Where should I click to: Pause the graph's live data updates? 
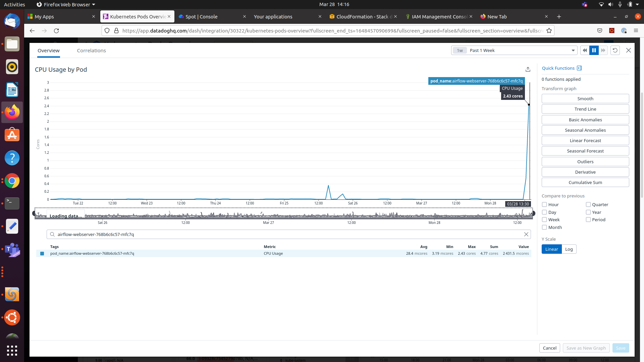pyautogui.click(x=594, y=50)
